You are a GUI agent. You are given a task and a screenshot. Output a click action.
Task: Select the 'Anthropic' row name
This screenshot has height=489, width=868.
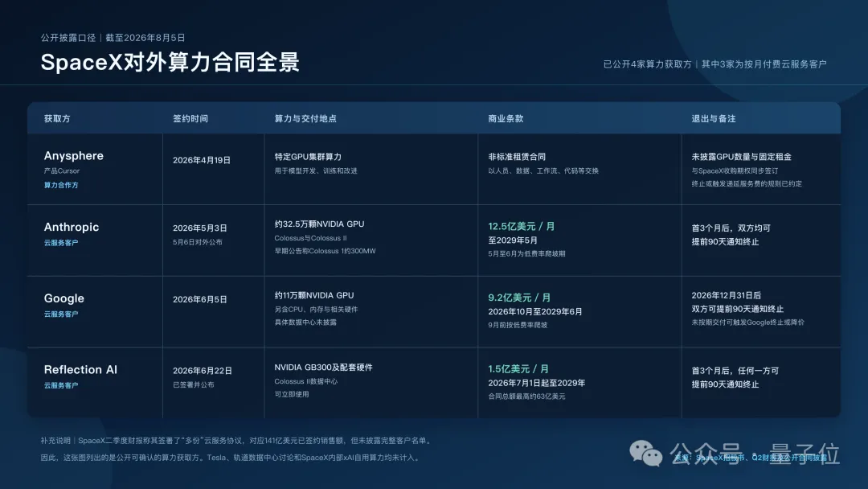(x=72, y=227)
